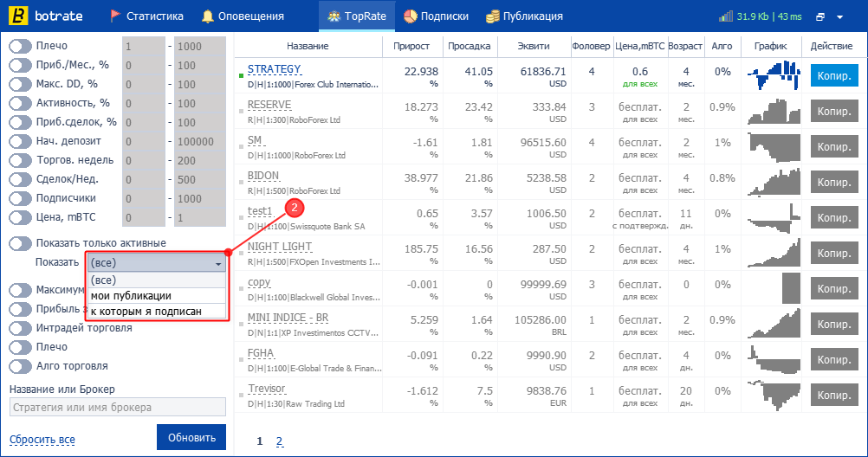The image size is (868, 457).
Task: Open RESERVE equity chart thumbnail
Action: click(x=774, y=111)
